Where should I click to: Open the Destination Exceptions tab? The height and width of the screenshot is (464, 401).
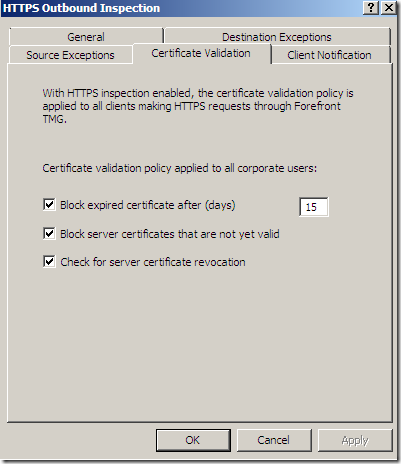pos(277,37)
